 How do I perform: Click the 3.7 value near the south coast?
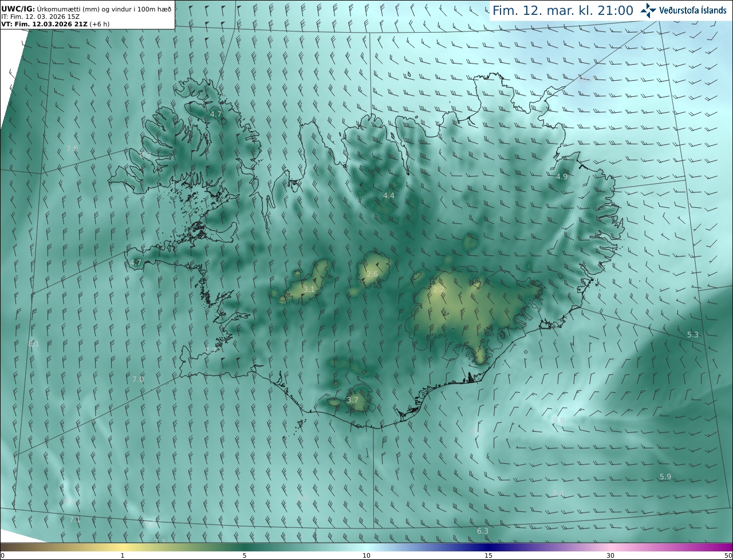pos(353,400)
